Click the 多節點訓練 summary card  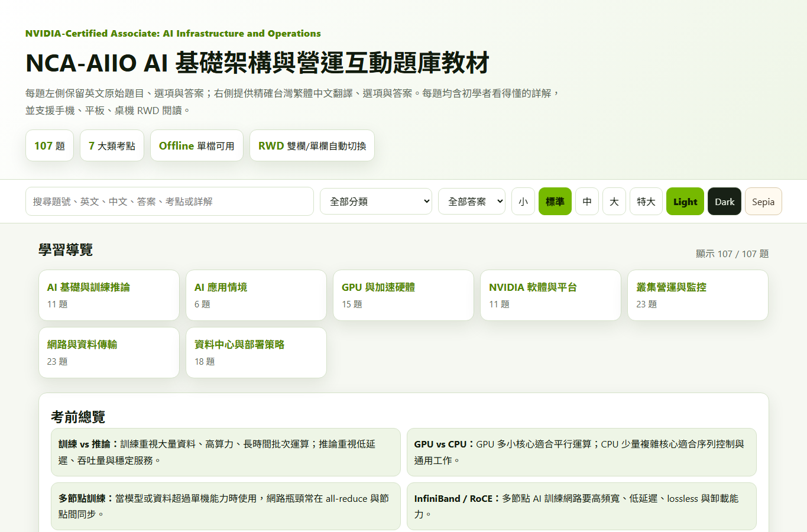(226, 507)
